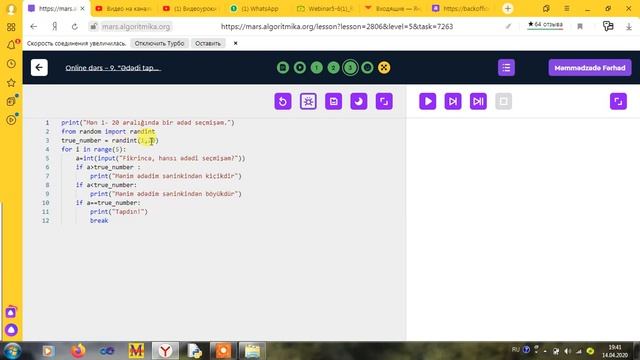Go to lesson step 2 circle
This screenshot has height=360, width=640.
[x=333, y=68]
